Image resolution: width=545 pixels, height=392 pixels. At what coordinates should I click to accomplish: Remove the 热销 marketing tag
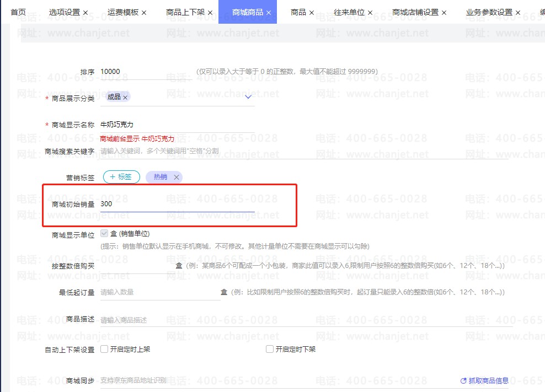tap(177, 177)
